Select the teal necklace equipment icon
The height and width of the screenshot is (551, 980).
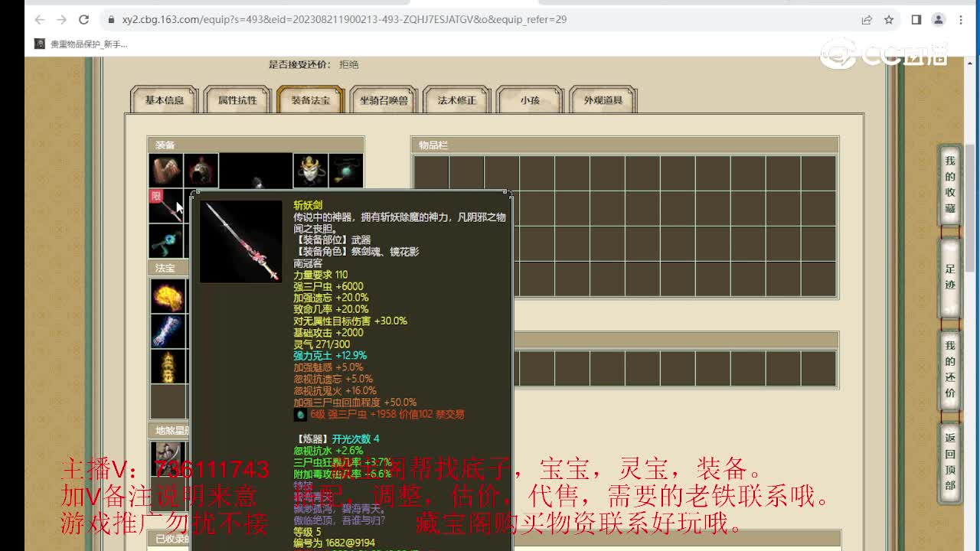click(x=346, y=171)
